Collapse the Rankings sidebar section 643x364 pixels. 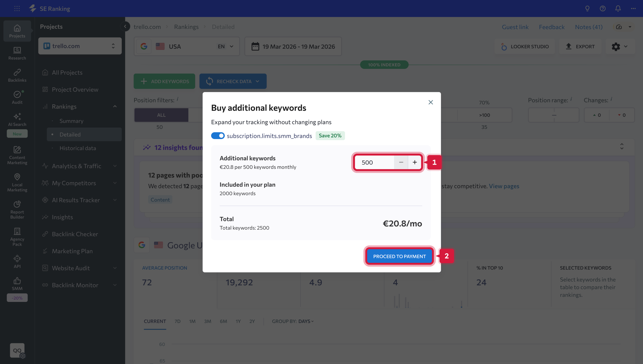[115, 107]
